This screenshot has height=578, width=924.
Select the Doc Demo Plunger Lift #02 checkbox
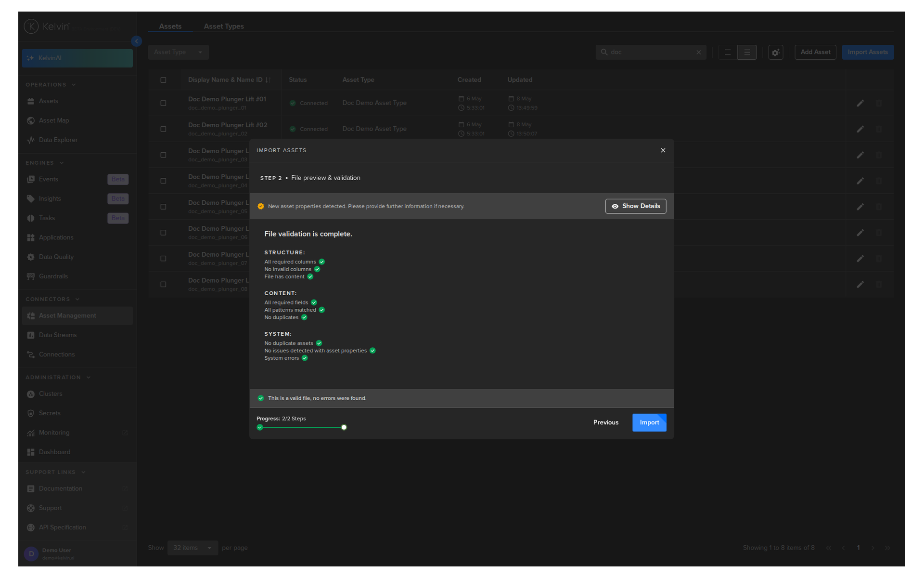coord(163,129)
